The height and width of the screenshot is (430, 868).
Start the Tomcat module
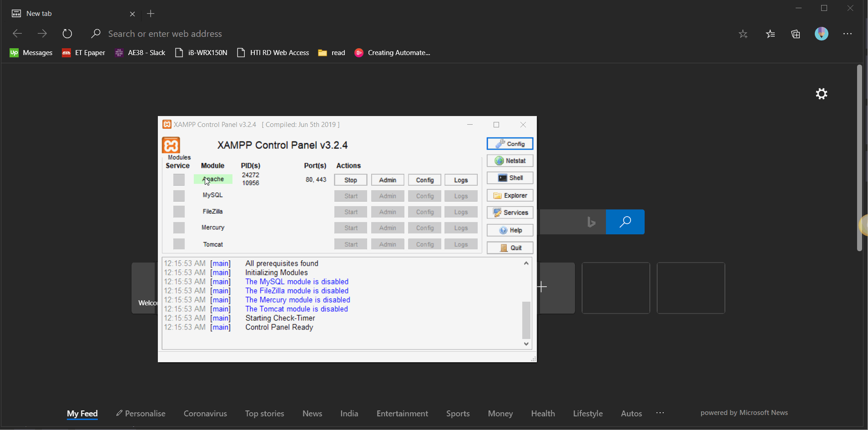pos(351,244)
